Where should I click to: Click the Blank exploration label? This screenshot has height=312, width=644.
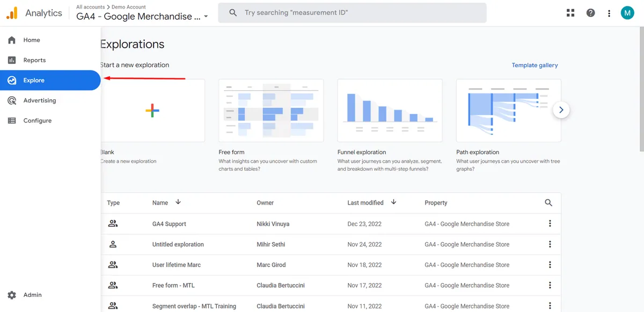(x=107, y=152)
